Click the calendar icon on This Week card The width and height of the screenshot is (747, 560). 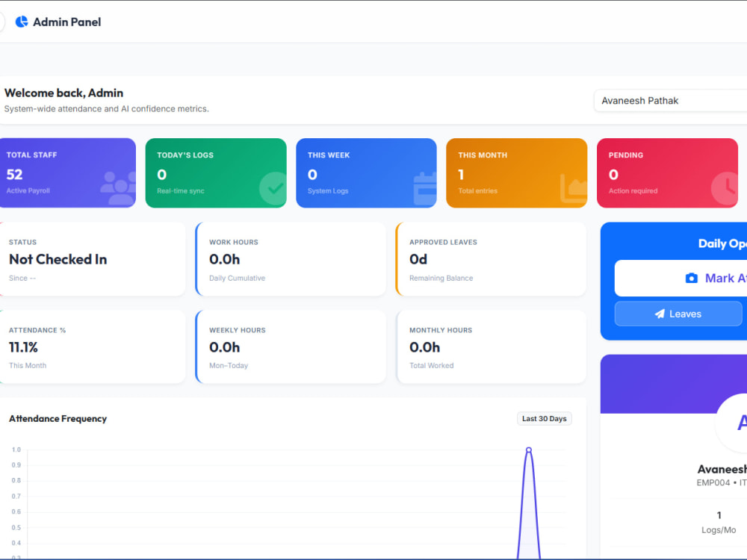coord(425,189)
